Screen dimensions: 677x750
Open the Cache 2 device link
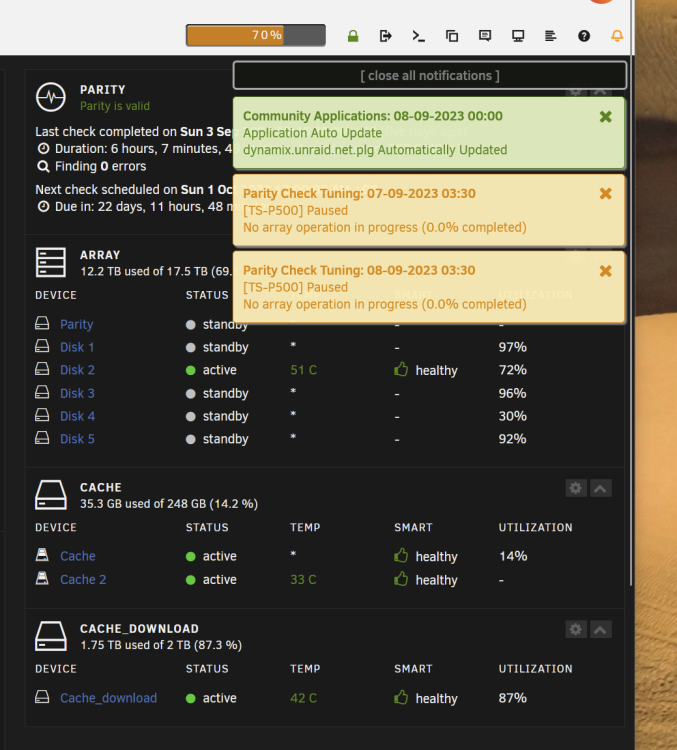point(83,580)
